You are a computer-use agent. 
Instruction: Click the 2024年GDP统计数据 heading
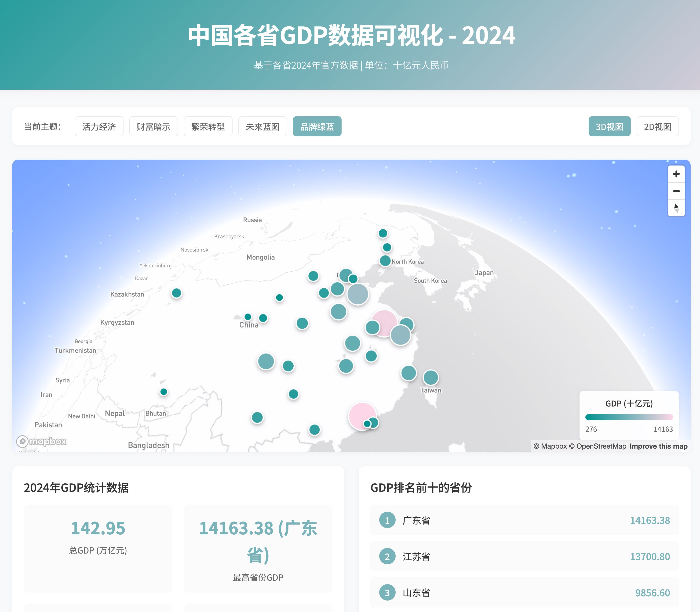pos(76,487)
